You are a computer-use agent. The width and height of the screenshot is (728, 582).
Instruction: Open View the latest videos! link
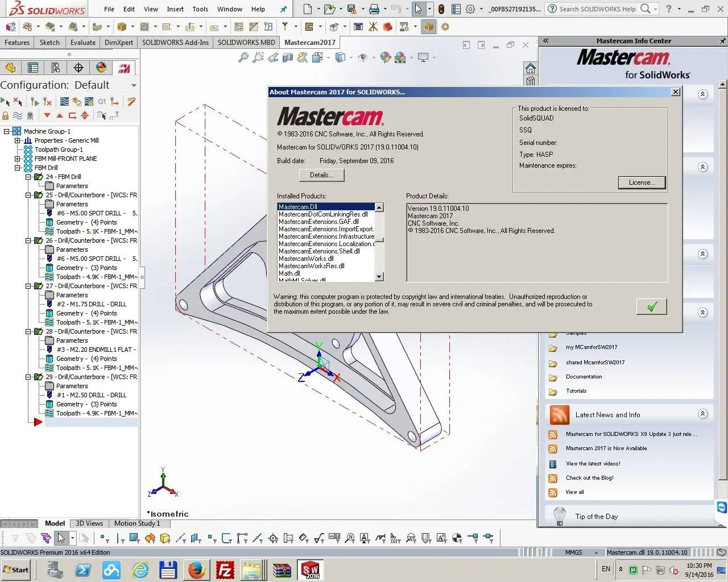[x=593, y=464]
